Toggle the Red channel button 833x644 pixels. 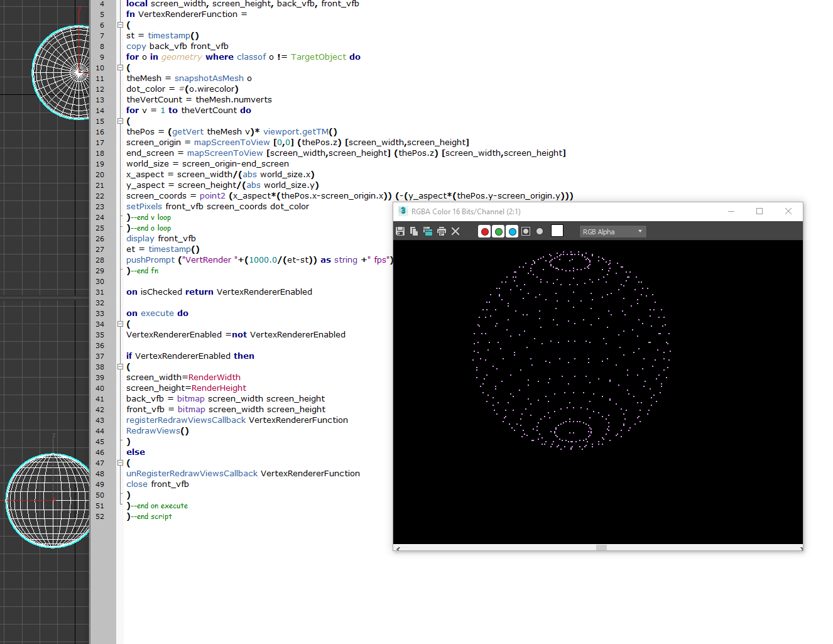(484, 231)
